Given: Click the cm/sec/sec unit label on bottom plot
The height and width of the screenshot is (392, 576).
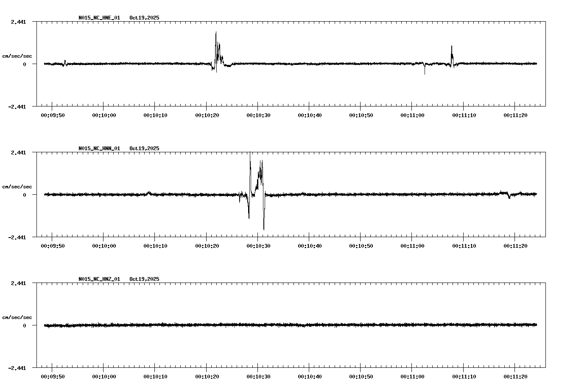Looking at the screenshot, I should [x=17, y=316].
